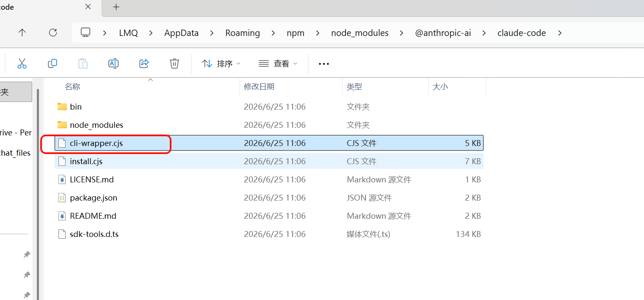Select package.json file name
This screenshot has height=300, width=644.
(94, 198)
